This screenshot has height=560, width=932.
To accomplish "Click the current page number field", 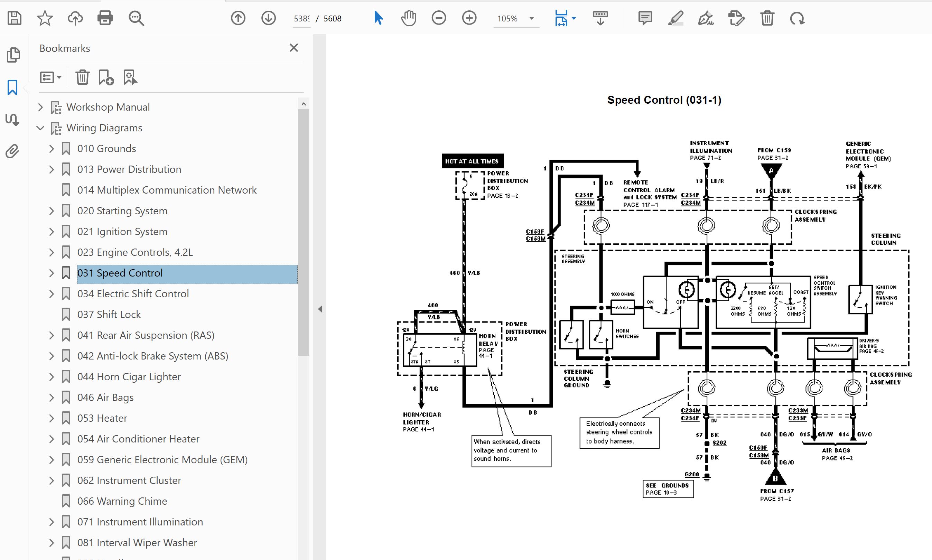I will click(x=301, y=18).
